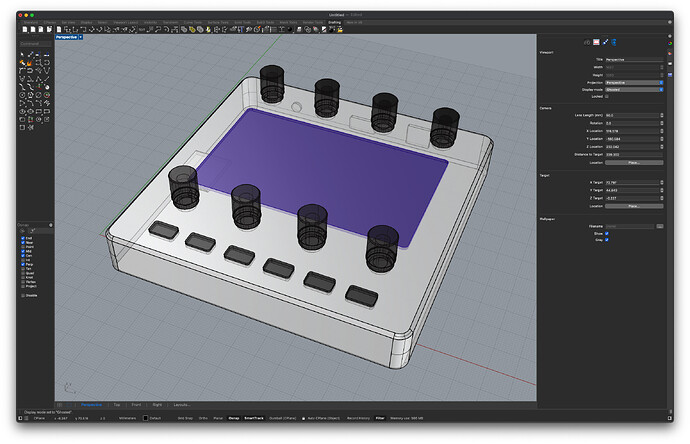This screenshot has width=690, height=444.
Task: Adjust the Z Location stepper
Action: 661,147
